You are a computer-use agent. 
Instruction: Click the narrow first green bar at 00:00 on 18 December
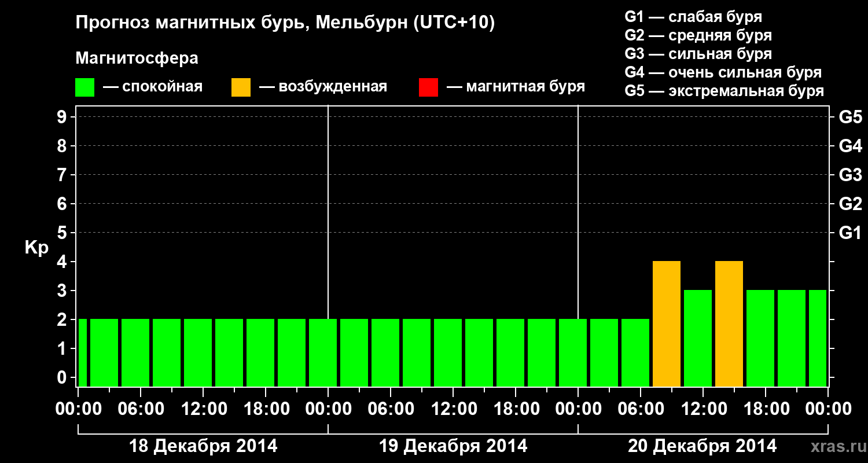click(x=82, y=352)
